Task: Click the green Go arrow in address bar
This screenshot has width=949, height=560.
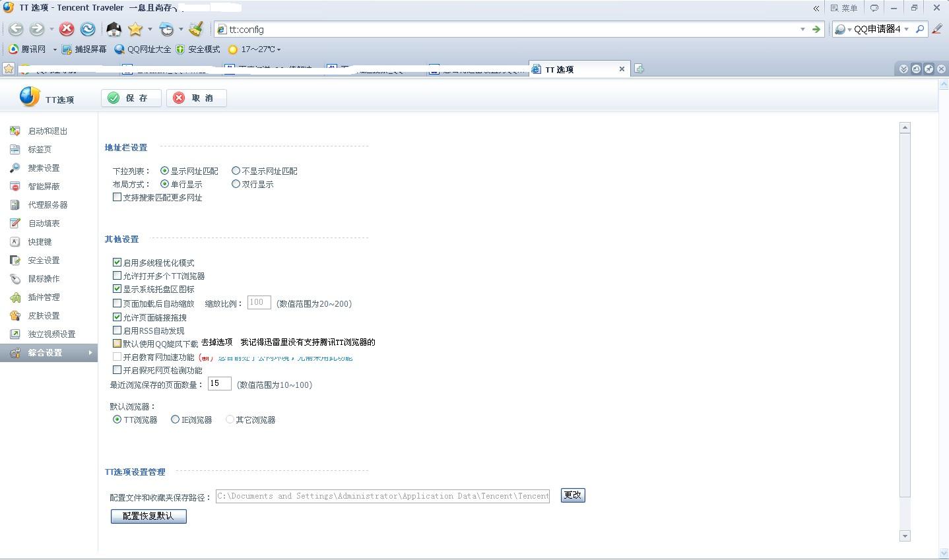Action: pos(816,29)
